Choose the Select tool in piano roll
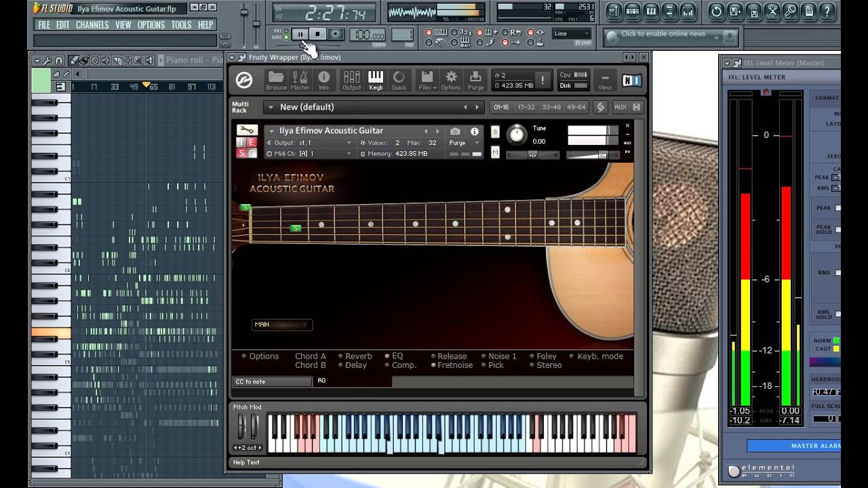Viewport: 868px width, 488px height. pos(127,60)
